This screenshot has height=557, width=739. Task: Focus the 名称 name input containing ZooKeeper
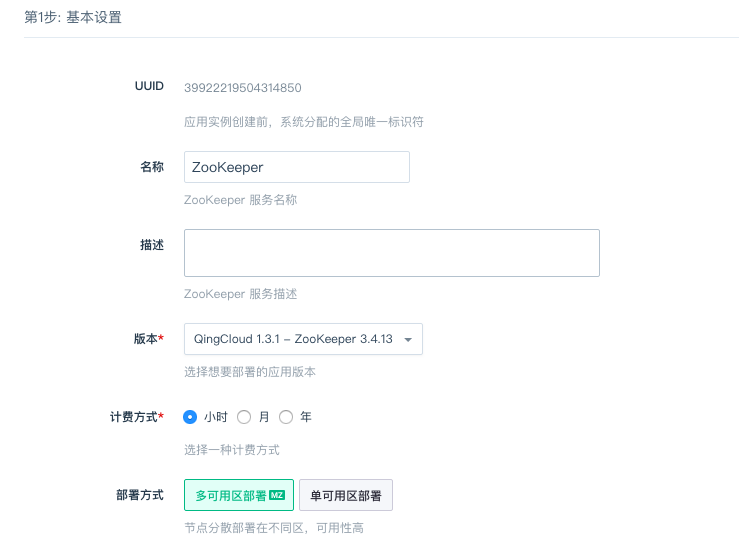[x=297, y=167]
